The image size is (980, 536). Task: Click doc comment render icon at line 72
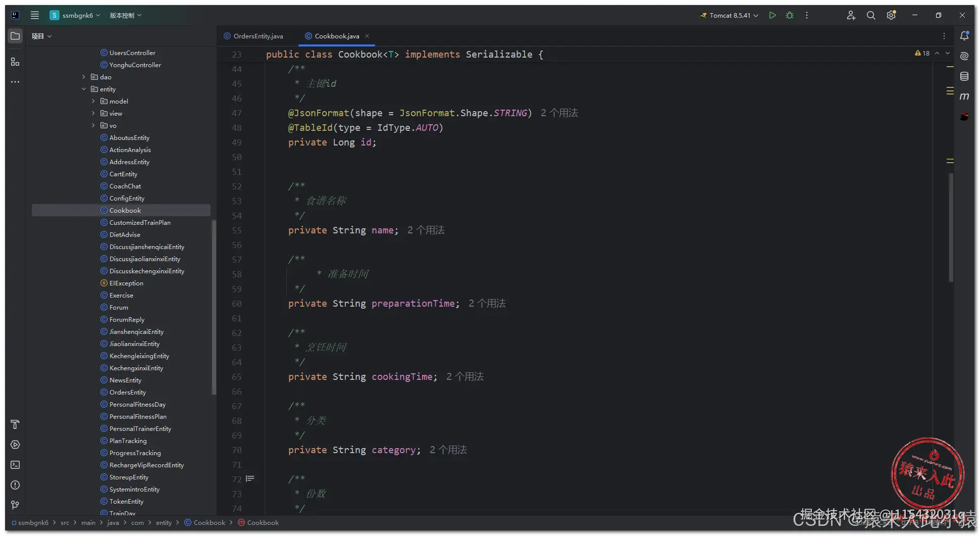tap(250, 478)
